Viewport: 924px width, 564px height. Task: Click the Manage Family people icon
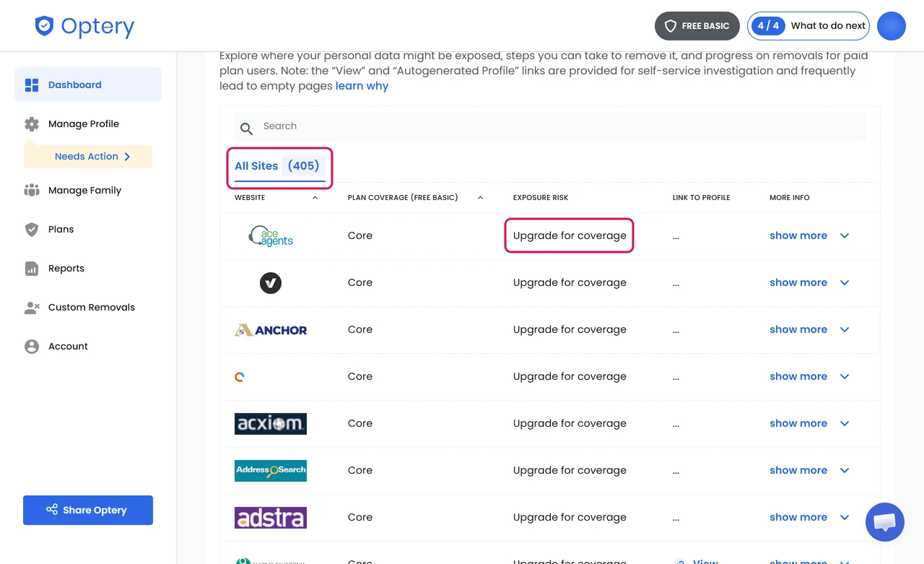32,191
